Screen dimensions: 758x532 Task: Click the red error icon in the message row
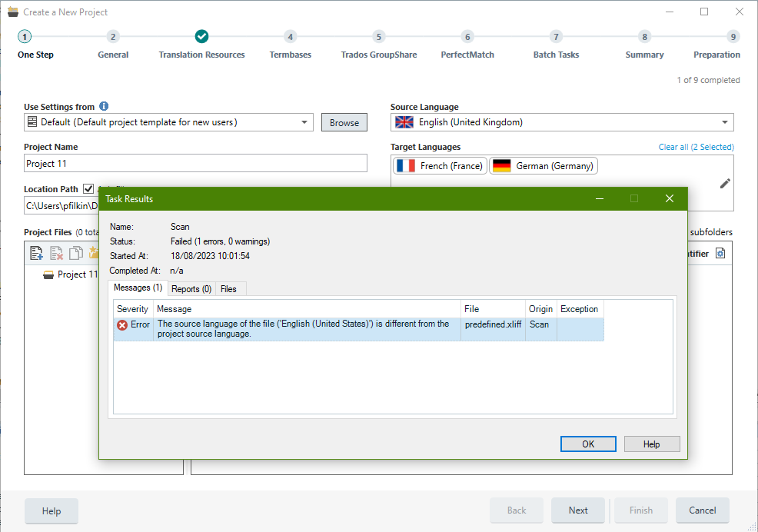coord(122,325)
